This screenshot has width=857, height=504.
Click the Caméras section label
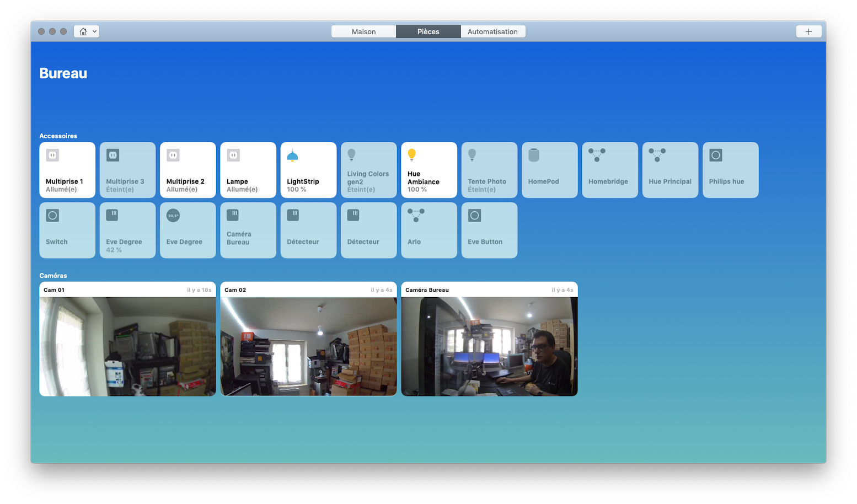click(53, 276)
